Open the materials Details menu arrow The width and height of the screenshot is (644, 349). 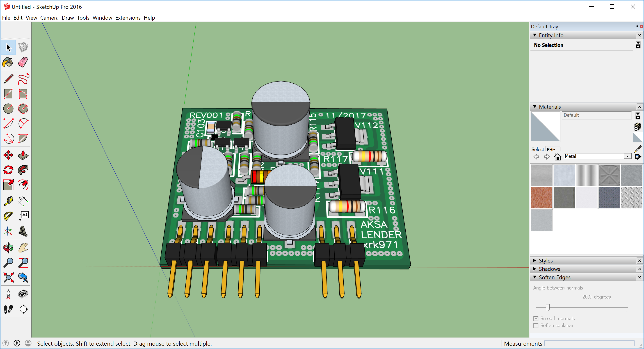638,157
